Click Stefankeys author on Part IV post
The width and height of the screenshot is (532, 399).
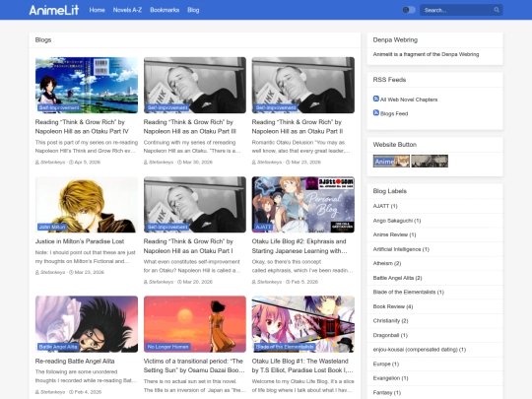52,163
